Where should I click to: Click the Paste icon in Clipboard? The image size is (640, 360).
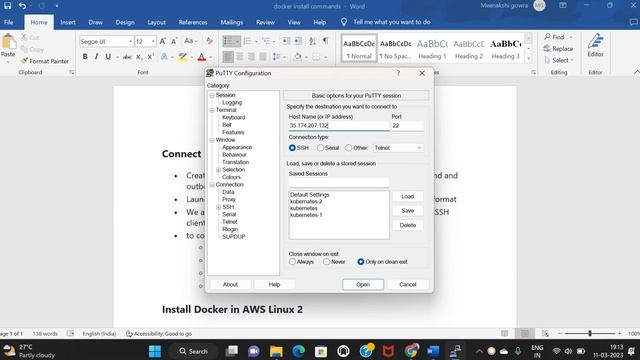[x=8, y=42]
